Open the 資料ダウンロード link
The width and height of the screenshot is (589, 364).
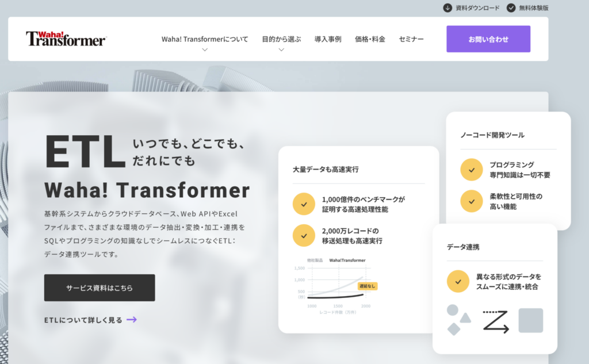tap(477, 8)
